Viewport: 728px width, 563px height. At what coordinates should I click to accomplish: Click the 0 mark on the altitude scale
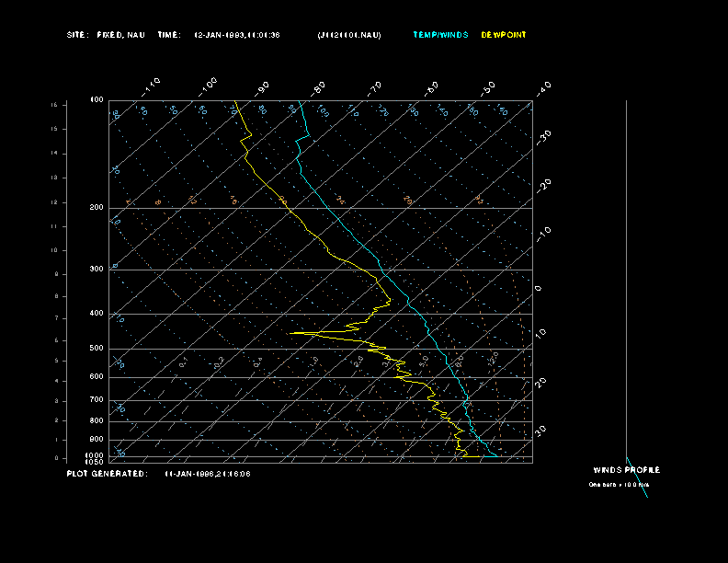57,458
